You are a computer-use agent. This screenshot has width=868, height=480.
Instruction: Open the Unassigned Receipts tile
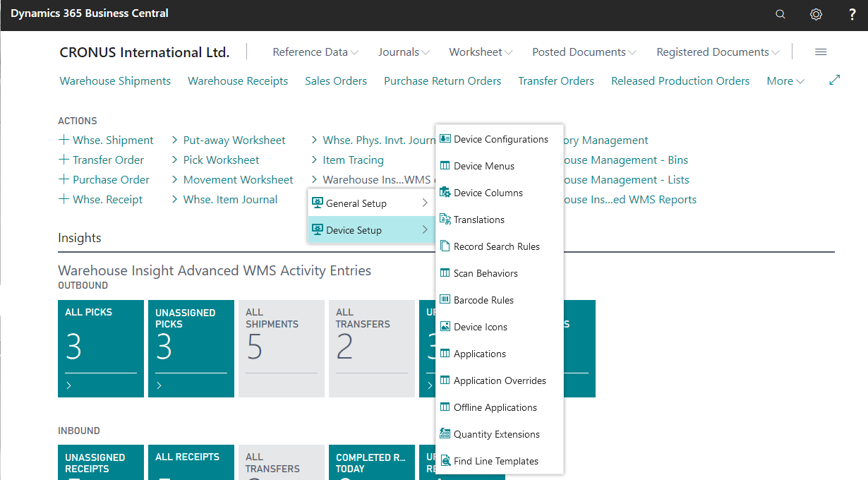click(x=101, y=462)
